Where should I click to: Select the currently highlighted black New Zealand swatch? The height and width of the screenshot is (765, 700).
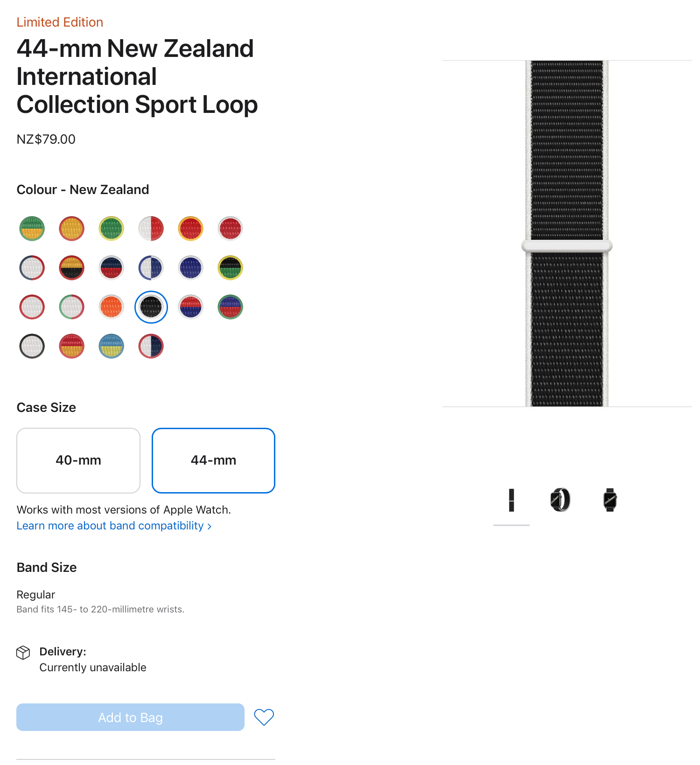coord(150,307)
